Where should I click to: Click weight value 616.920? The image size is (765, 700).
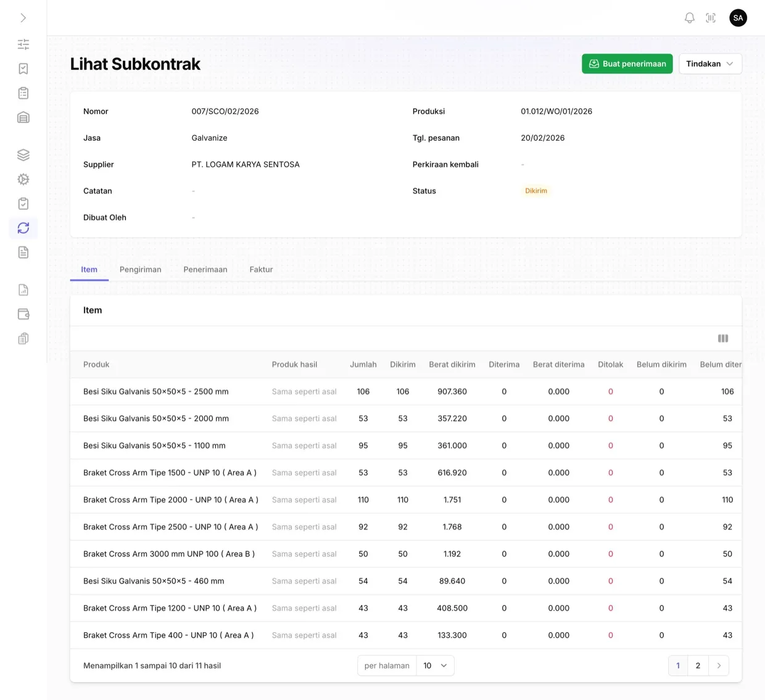[x=452, y=473]
